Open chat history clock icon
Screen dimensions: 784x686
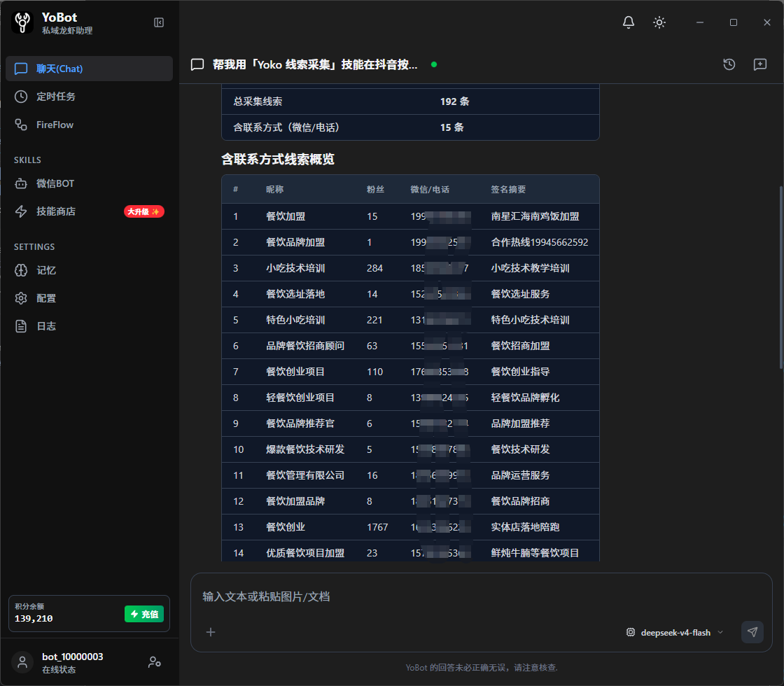[x=729, y=64]
